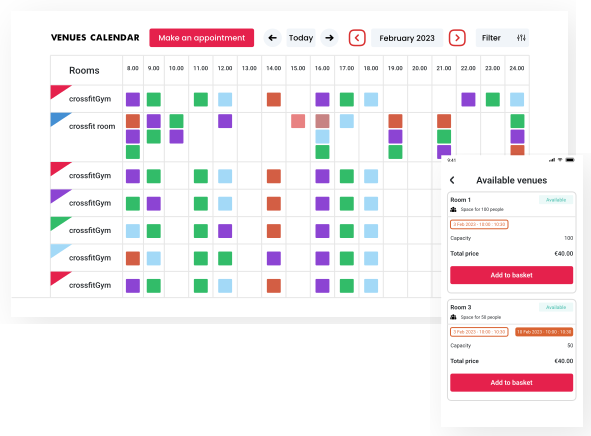Tap the phone battery status icon
591x436 pixels.
(570, 160)
